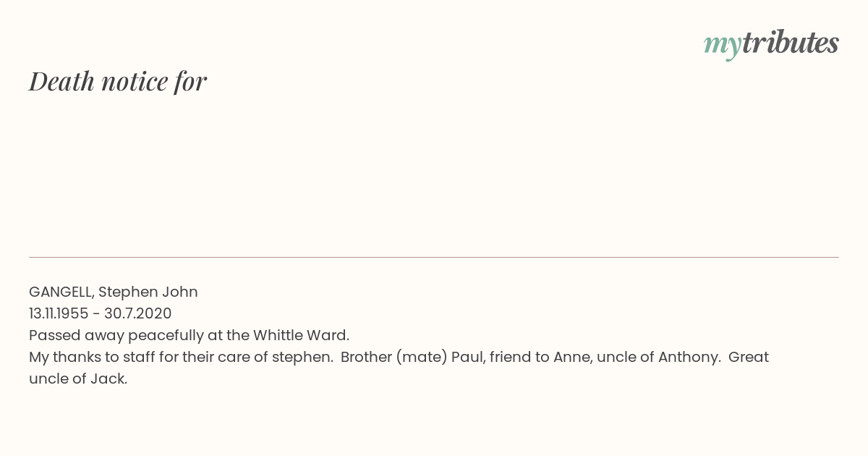Click the word "Great" ending the line
The image size is (868, 456).
pos(749,357)
